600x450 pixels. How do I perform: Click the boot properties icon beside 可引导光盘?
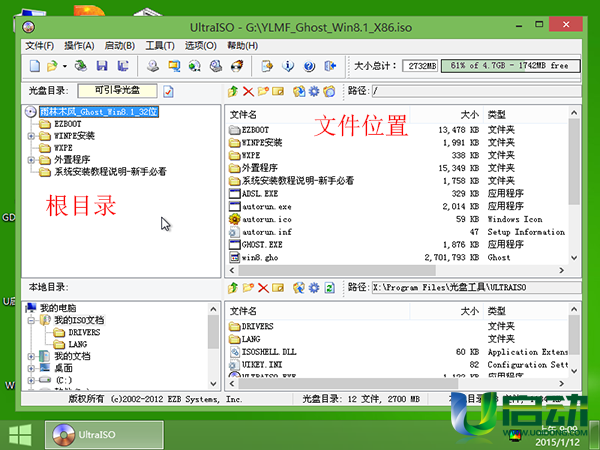click(168, 91)
